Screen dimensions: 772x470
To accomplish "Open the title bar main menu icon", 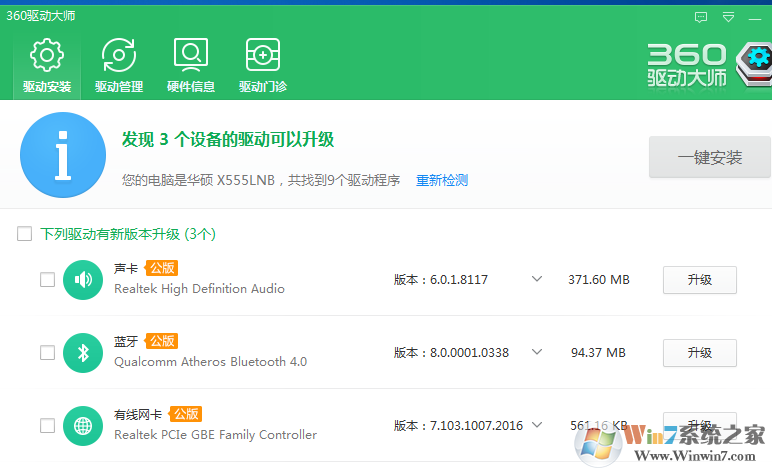I will point(728,17).
